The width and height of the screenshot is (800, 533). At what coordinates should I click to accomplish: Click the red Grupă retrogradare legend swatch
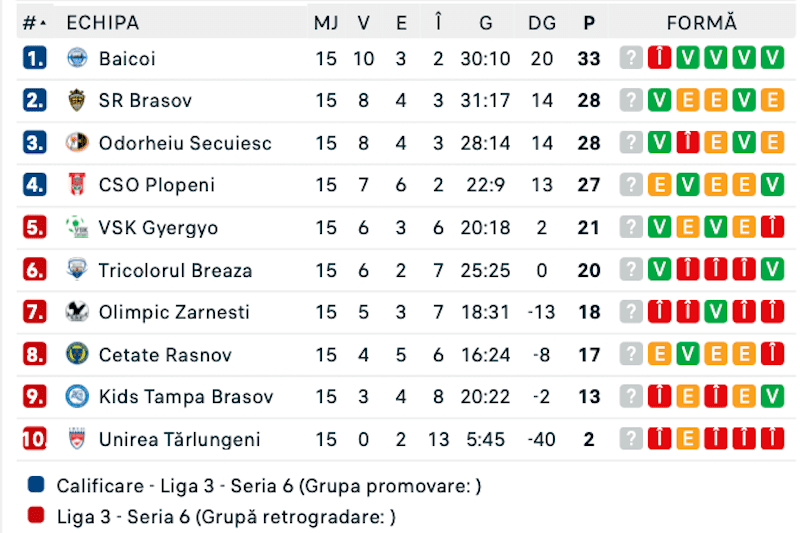click(36, 515)
